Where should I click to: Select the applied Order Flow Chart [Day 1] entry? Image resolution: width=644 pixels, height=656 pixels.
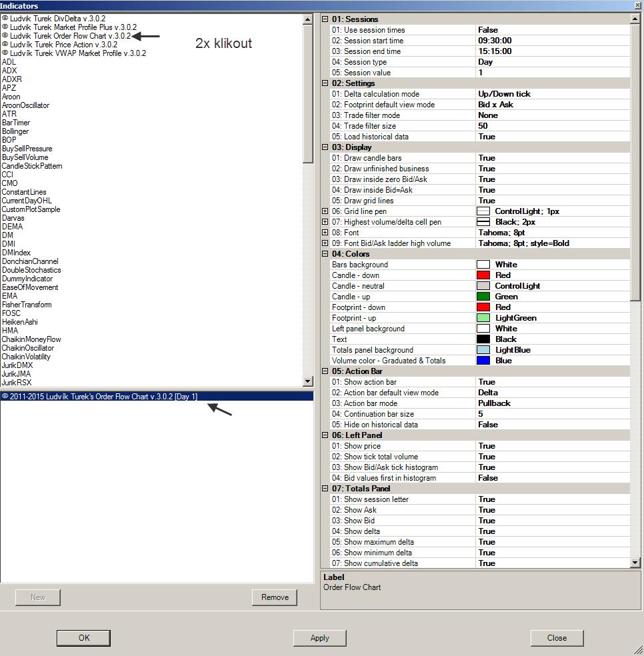point(157,396)
